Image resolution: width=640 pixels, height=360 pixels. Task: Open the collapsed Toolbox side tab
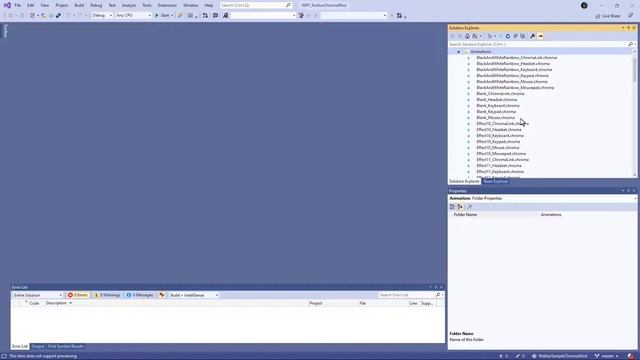pos(5,31)
